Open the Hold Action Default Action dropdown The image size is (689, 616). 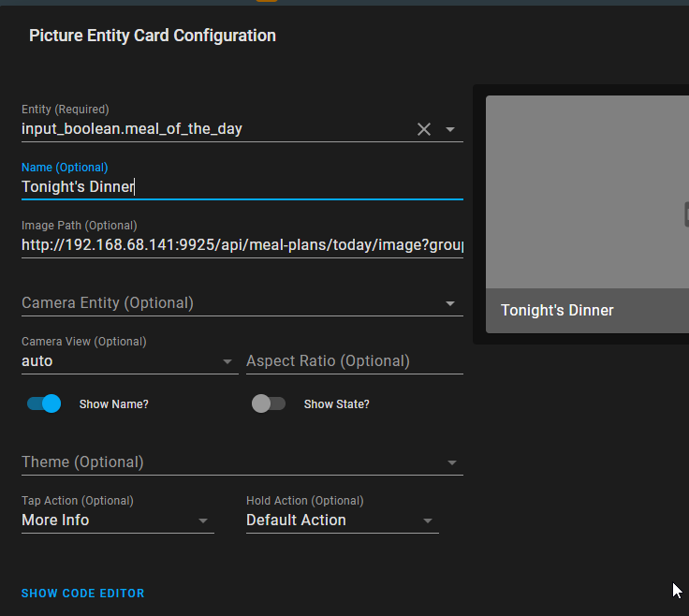[x=343, y=520]
